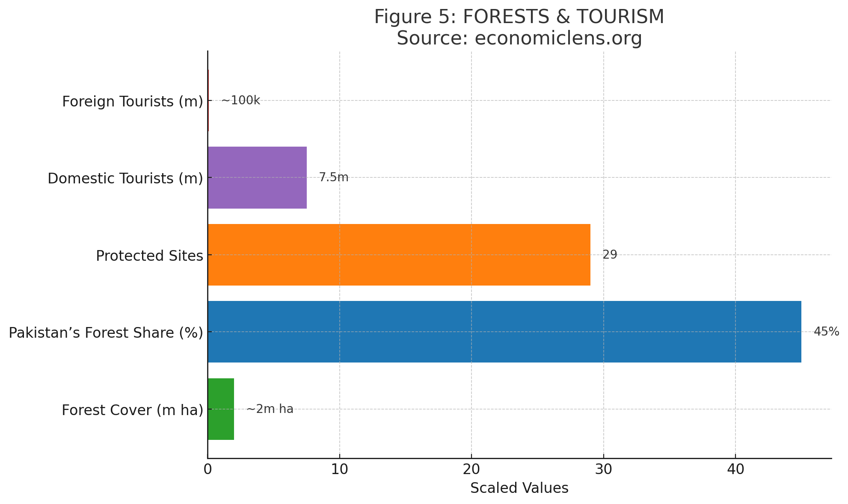Click the Figure 5: FORESTS & TOURISM title
Viewport: 848px width, 504px height.
[x=519, y=17]
